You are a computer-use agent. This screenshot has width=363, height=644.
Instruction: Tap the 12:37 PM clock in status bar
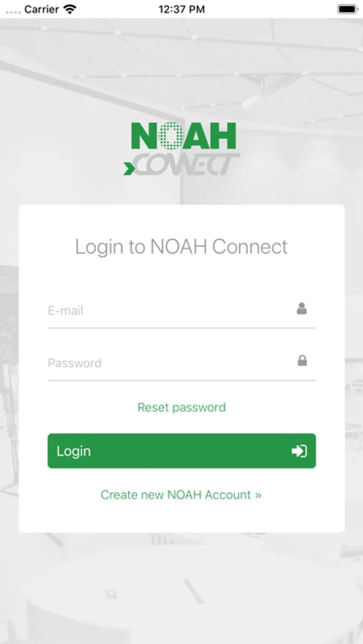182,9
